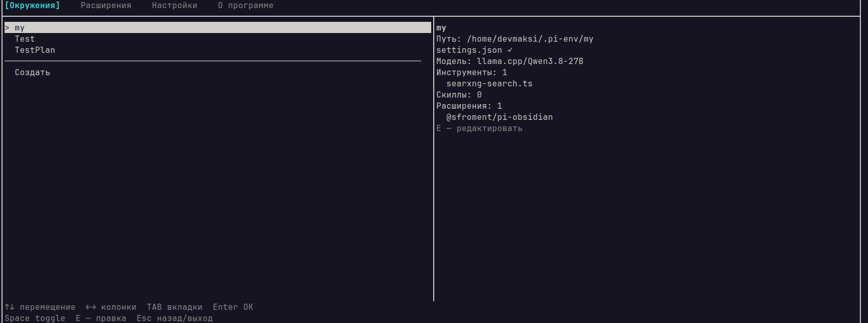Click the Инструменты: 1 line
This screenshot has width=868, height=323.
coord(472,73)
